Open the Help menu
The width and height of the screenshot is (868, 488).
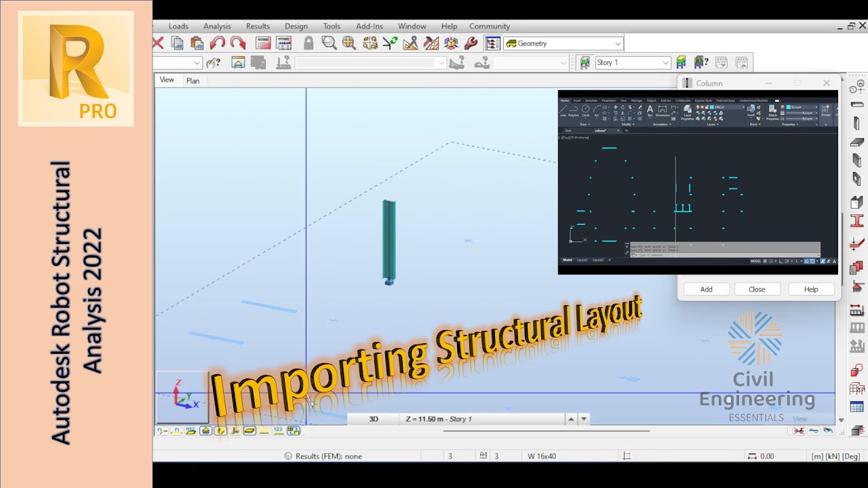coord(449,26)
